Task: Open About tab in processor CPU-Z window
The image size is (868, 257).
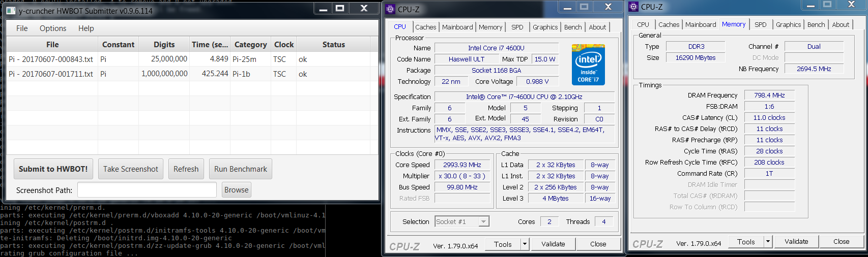Action: 597,27
